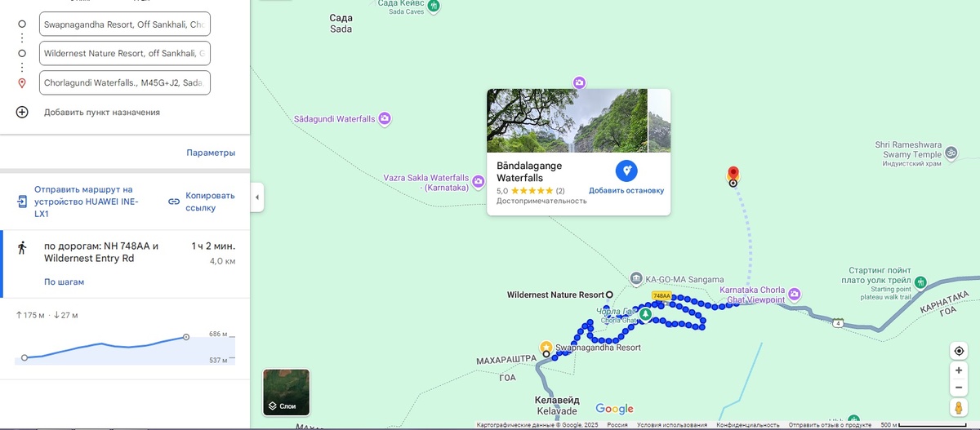980x430 pixels.
Task: Click 'Копировать ссылку' text link
Action: pos(210,202)
